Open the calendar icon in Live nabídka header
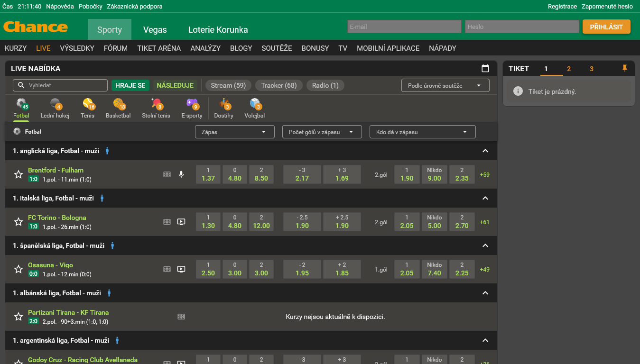Image resolution: width=640 pixels, height=364 pixels. (x=485, y=69)
